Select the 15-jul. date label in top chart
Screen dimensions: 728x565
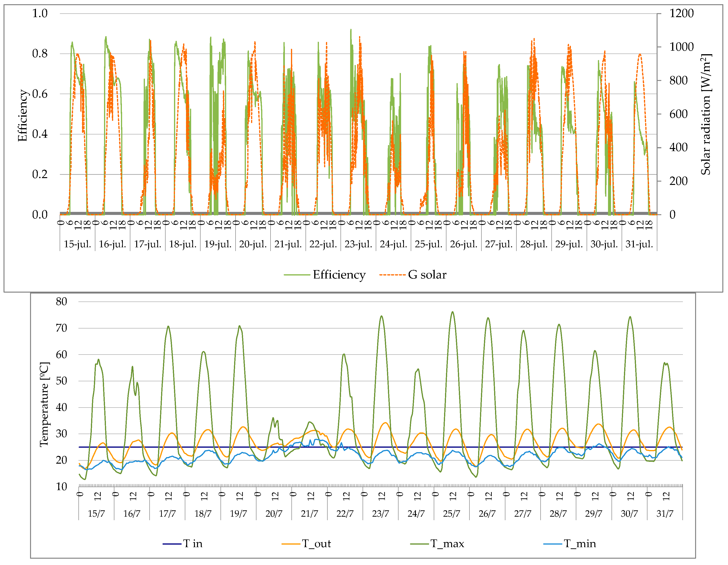pos(77,244)
